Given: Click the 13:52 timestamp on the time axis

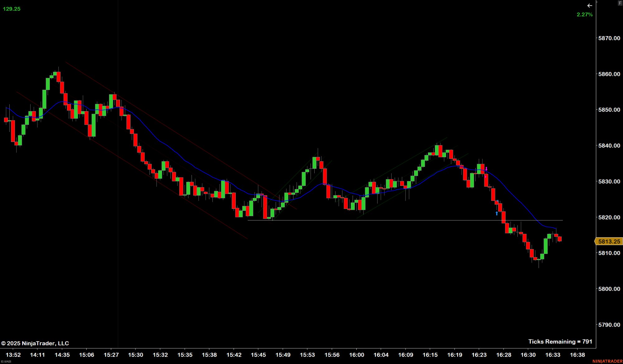Looking at the screenshot, I should (x=13, y=355).
